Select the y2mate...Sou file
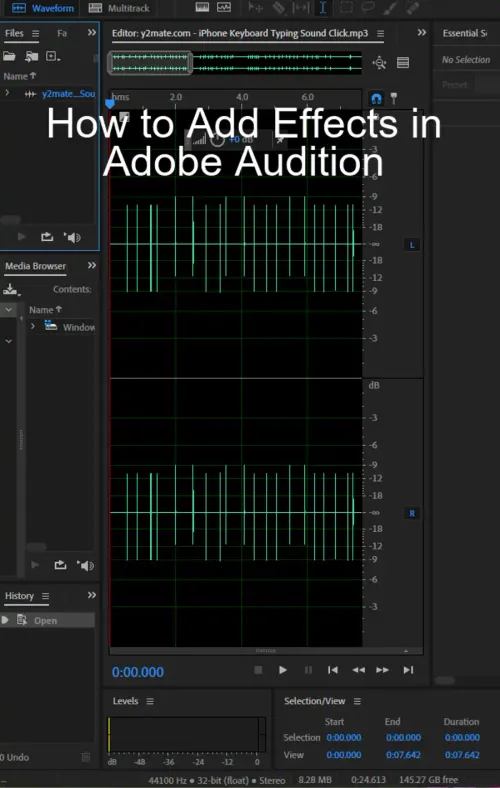 (x=68, y=94)
